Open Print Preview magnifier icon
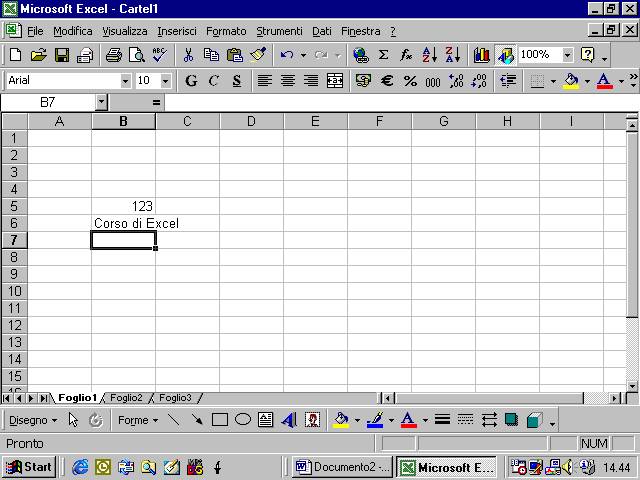This screenshot has width=640, height=480. coord(137,55)
